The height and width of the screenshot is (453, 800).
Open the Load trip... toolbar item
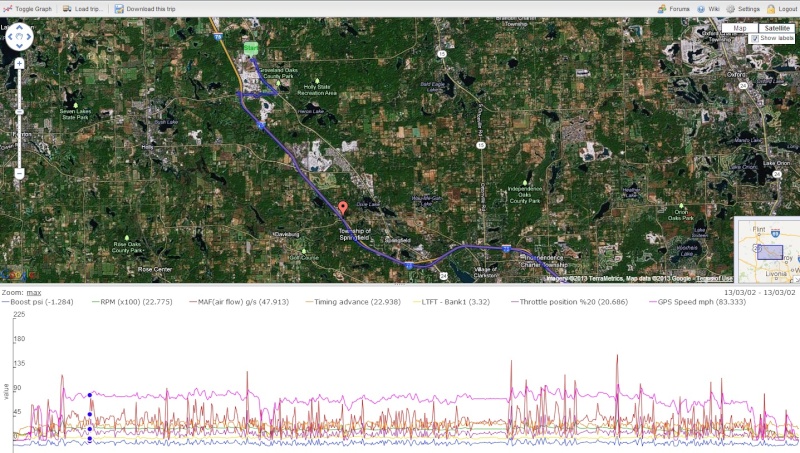click(83, 9)
